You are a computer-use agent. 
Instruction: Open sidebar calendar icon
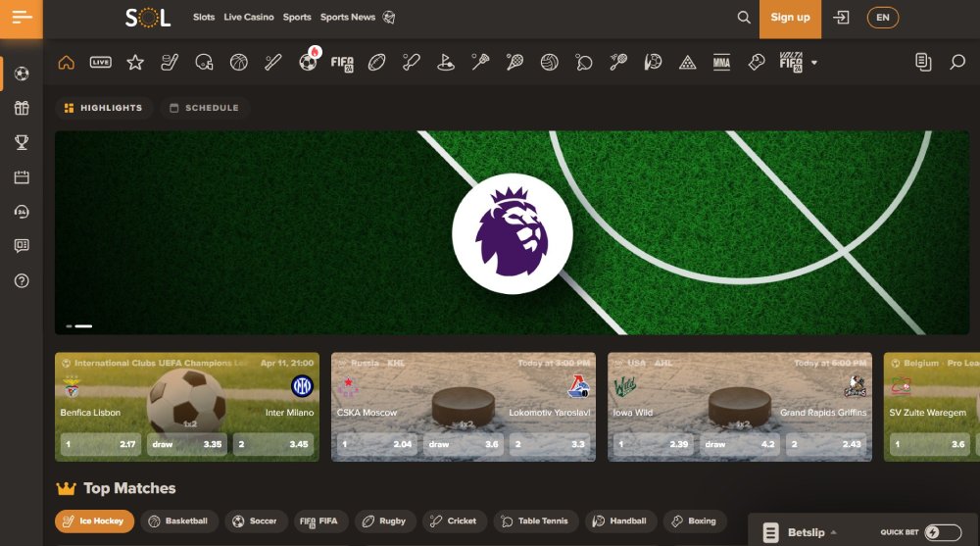[x=22, y=177]
